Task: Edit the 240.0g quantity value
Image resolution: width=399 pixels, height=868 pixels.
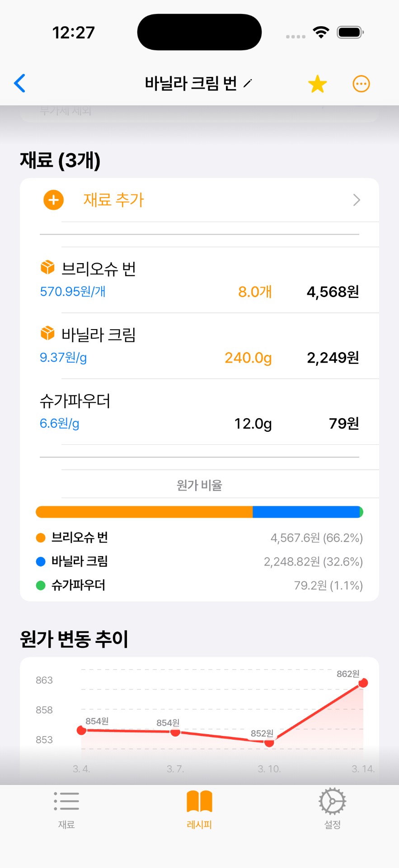Action: click(248, 358)
